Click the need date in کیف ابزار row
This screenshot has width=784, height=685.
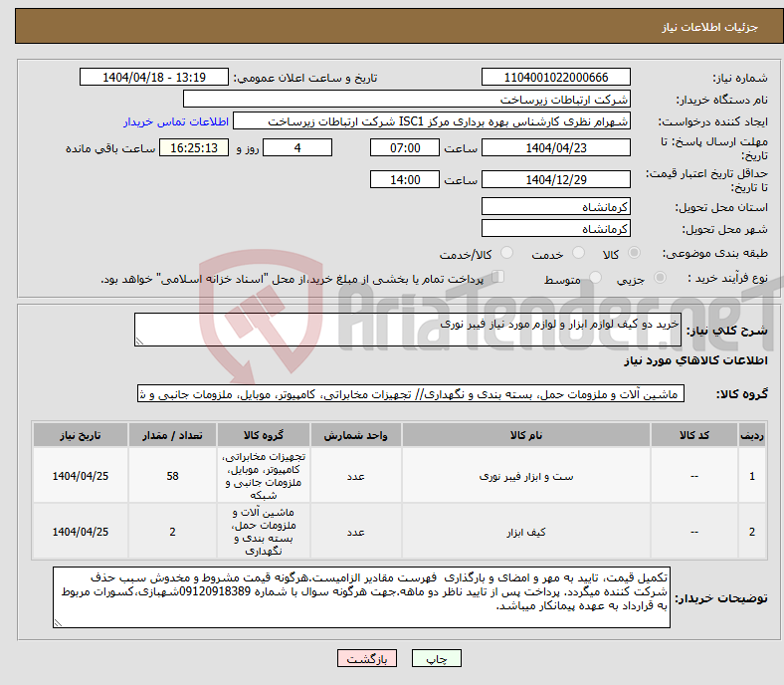click(81, 532)
